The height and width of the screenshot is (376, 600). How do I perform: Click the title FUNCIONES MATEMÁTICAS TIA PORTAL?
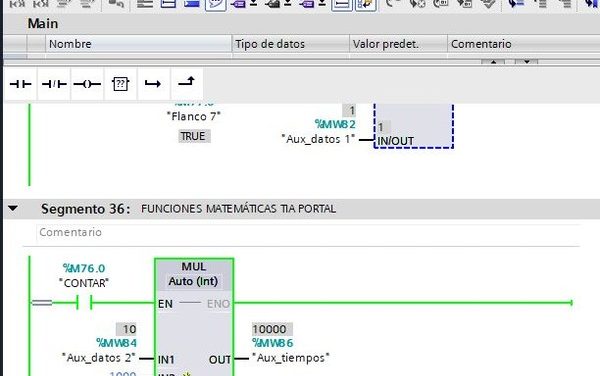pyautogui.click(x=238, y=209)
